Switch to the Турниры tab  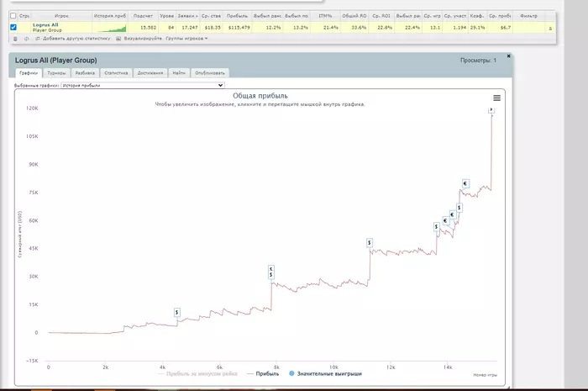(x=56, y=73)
